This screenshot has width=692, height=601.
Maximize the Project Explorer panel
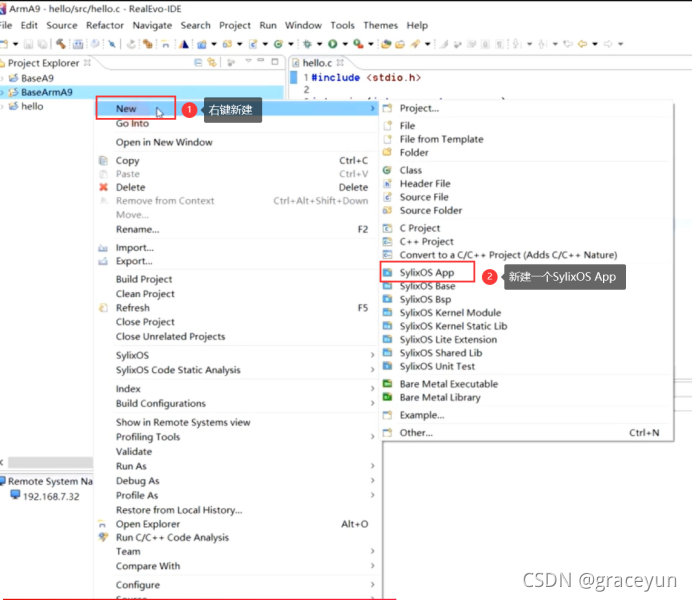pyautogui.click(x=275, y=61)
